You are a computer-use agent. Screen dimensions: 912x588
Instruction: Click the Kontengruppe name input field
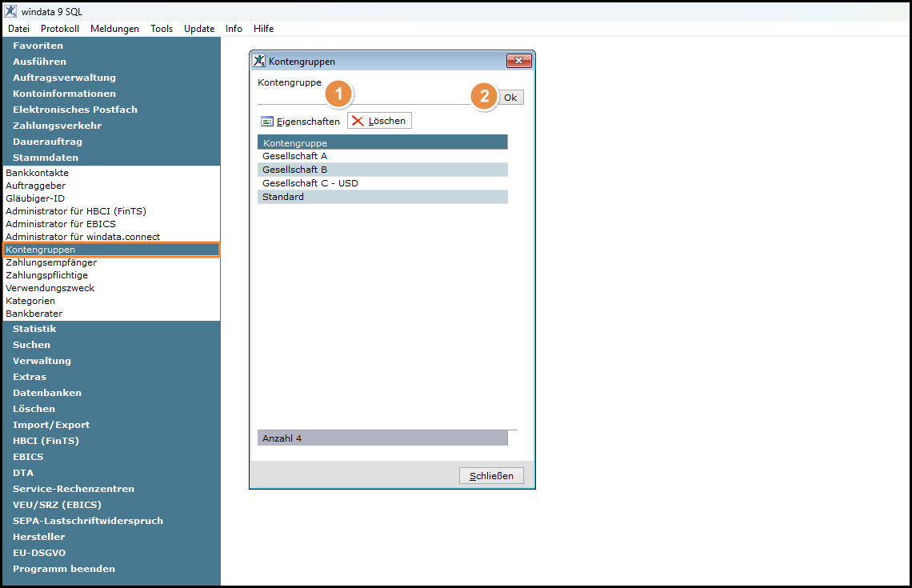377,97
